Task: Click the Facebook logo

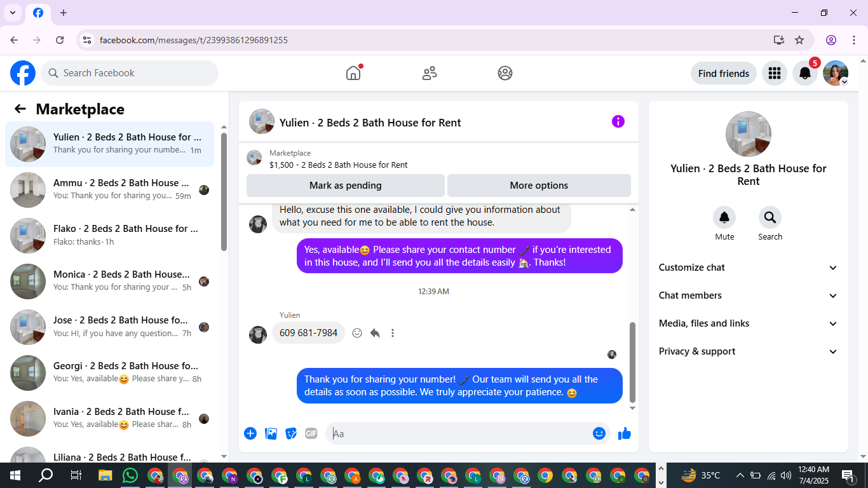Action: [23, 73]
